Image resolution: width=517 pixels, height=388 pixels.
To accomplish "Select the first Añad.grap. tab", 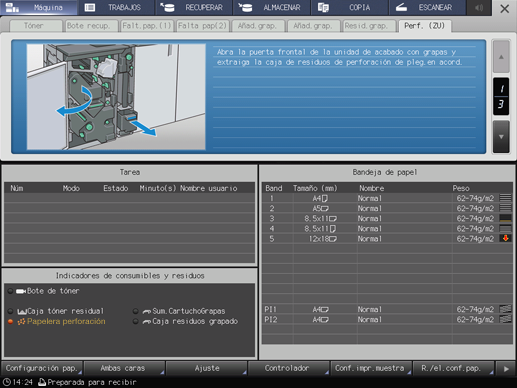I will pyautogui.click(x=258, y=26).
